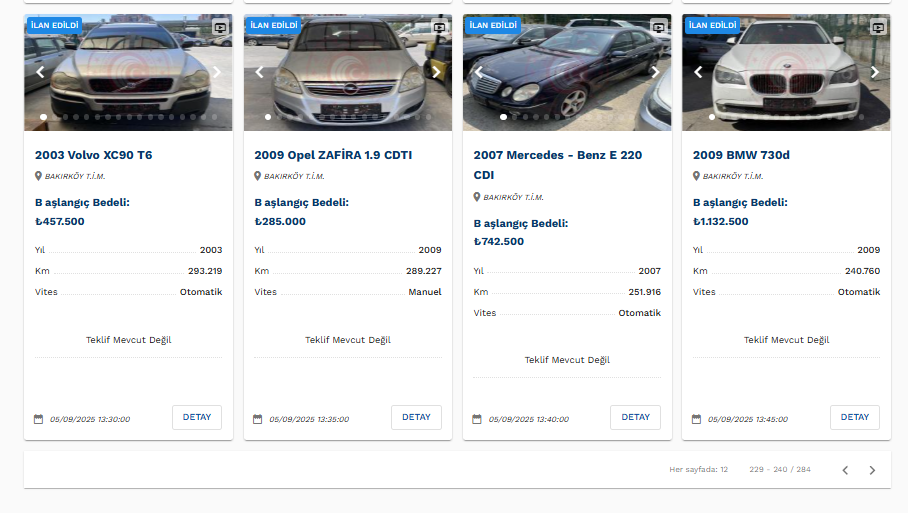
Task: Click İLAN EDİLDİ badge on BMW card
Action: pos(712,25)
